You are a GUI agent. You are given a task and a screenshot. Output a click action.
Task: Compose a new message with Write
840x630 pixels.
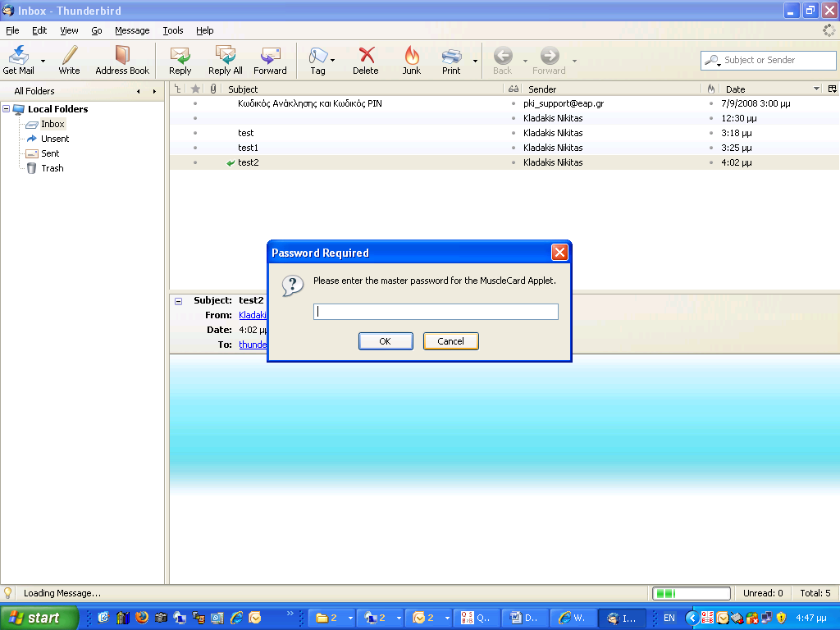pyautogui.click(x=69, y=59)
